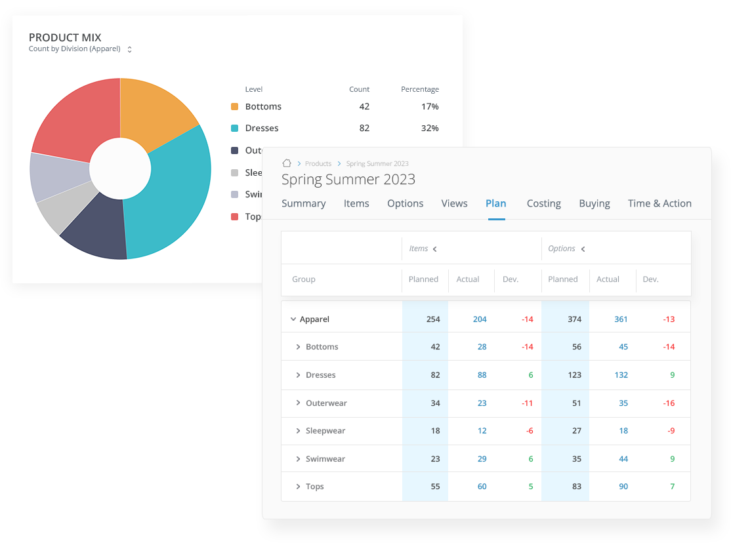The width and height of the screenshot is (752, 560).
Task: Open the Buying tab
Action: coord(594,203)
